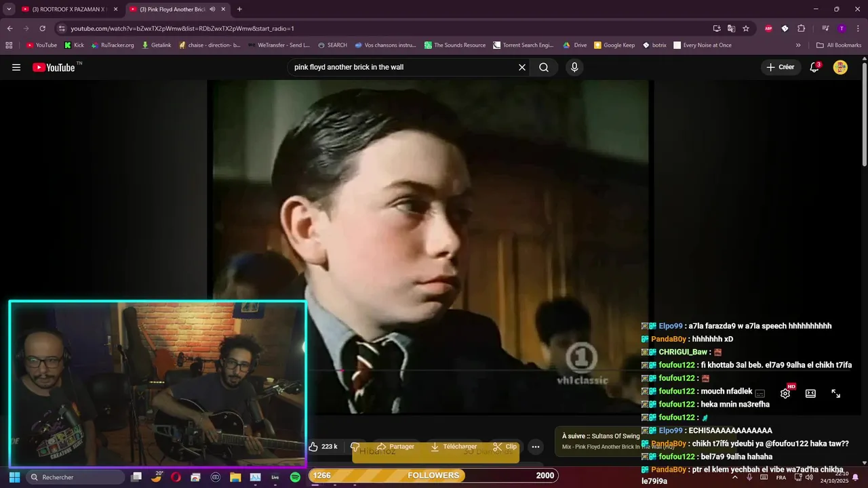Open the Kick bookmark
This screenshot has height=488, width=868.
[x=74, y=45]
